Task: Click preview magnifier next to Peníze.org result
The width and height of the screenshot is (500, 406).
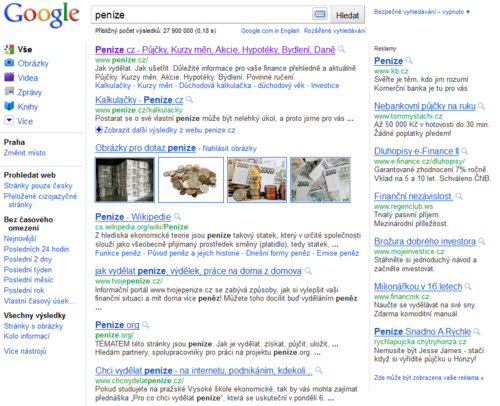Action: (x=146, y=325)
